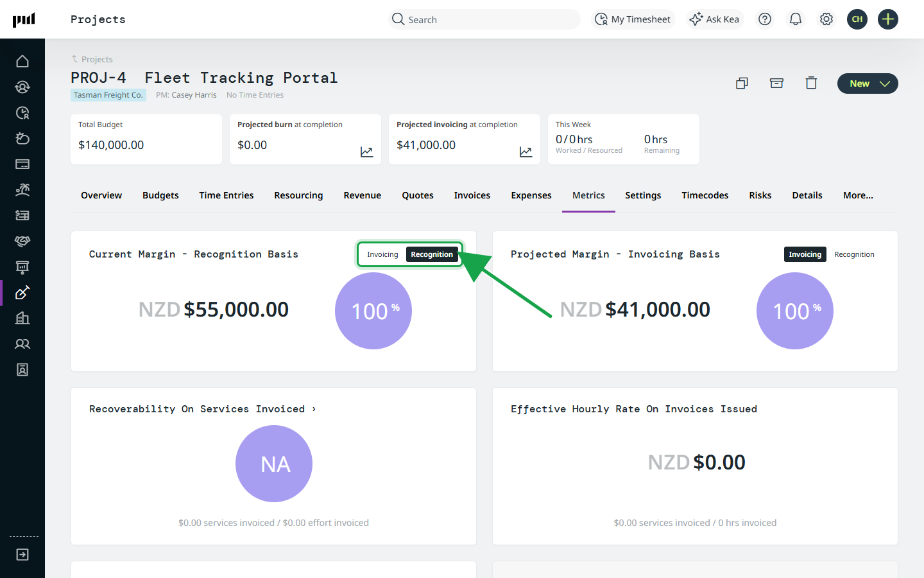Open the Home icon in sidebar
924x578 pixels.
click(22, 61)
